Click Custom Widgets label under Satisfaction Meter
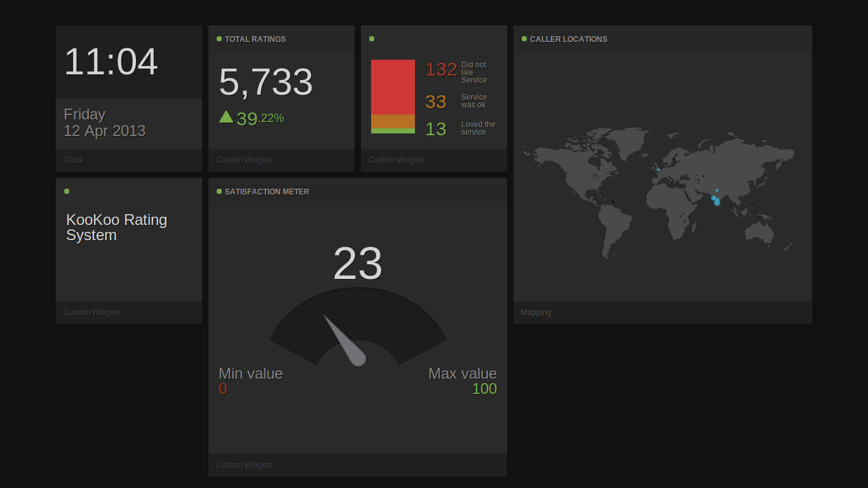This screenshot has width=868, height=488. (x=244, y=464)
